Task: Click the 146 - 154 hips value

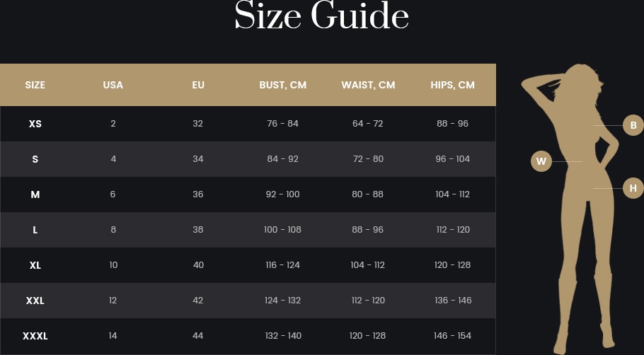Action: [453, 336]
